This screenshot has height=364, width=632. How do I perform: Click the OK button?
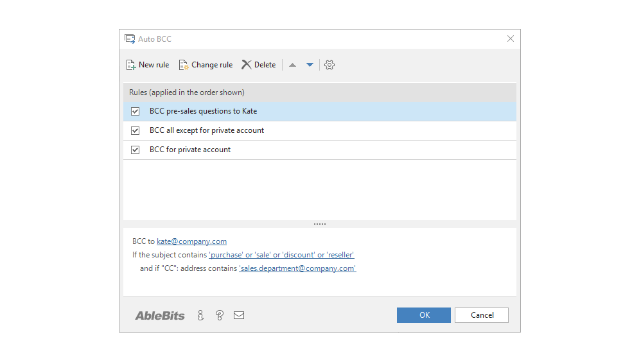[x=424, y=315]
